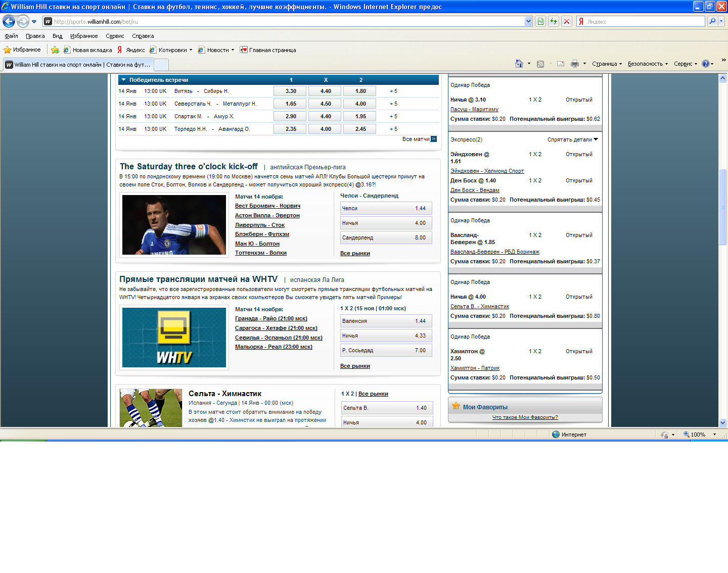Collapse the Победитель встречи section
Viewport: 728px width, 573px height.
pyautogui.click(x=123, y=80)
